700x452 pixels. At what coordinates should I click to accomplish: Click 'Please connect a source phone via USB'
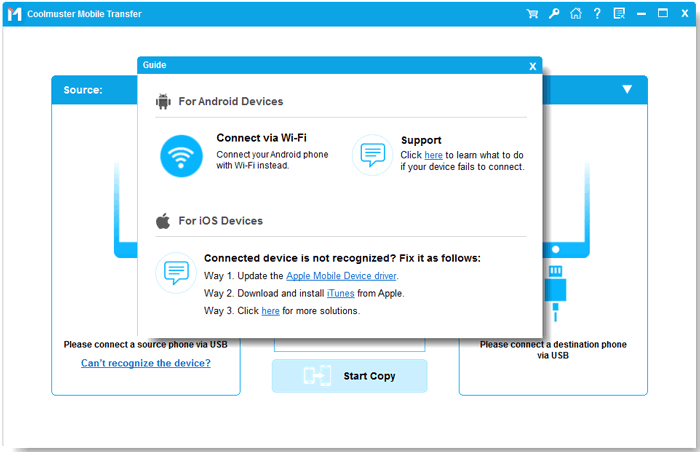[x=146, y=344]
